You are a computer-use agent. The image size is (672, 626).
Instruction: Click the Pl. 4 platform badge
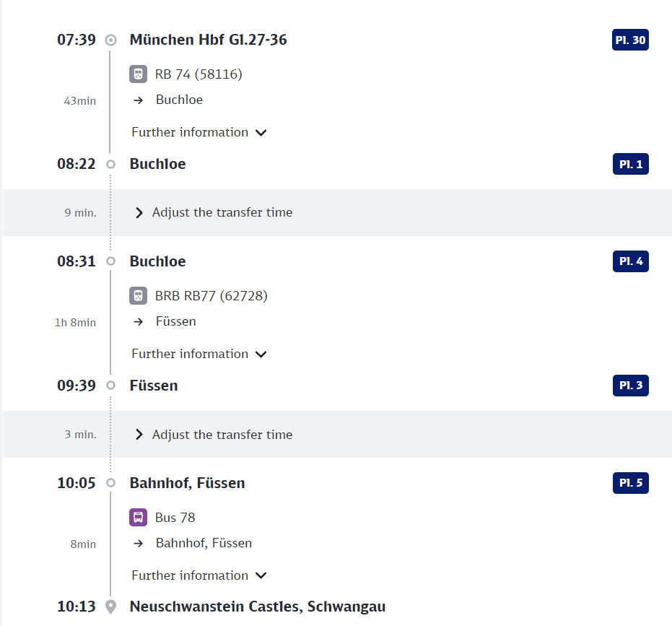click(x=630, y=261)
